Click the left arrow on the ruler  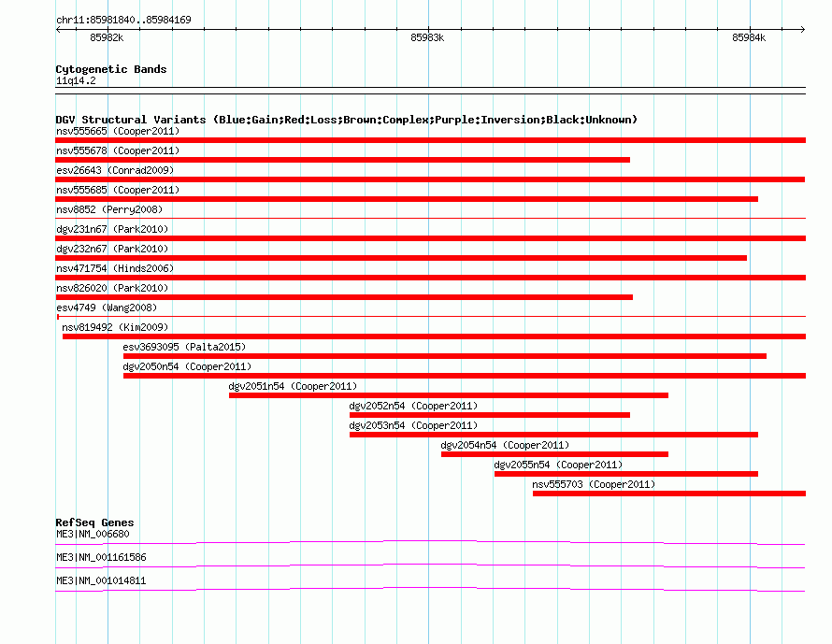[58, 29]
